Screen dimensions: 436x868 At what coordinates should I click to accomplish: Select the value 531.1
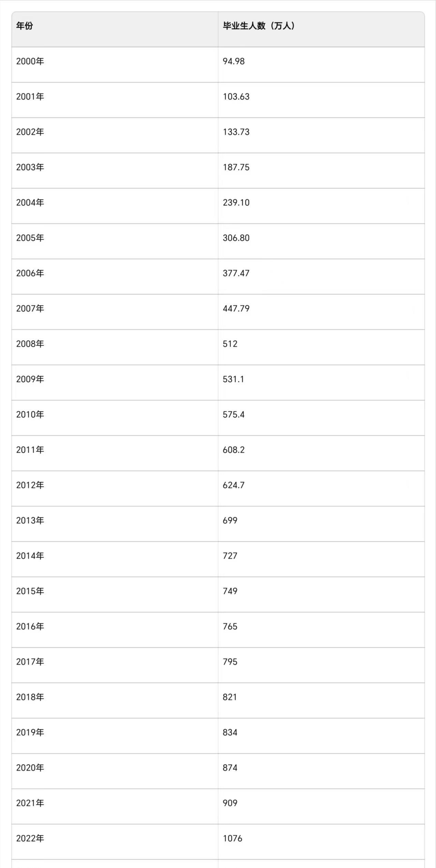(x=233, y=379)
